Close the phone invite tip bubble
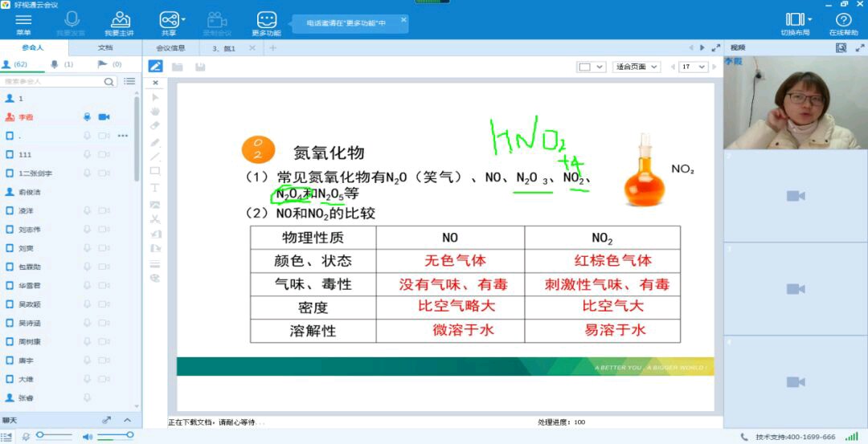868x444 pixels. (x=403, y=19)
